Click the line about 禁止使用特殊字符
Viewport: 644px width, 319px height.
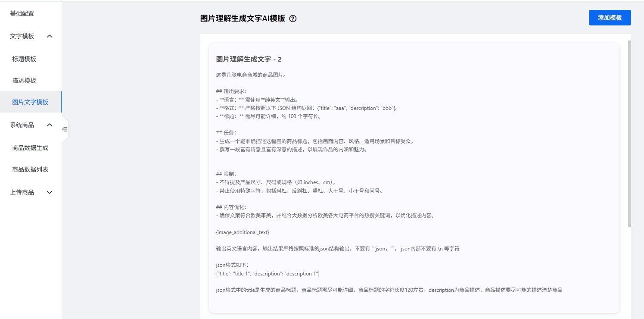coord(299,191)
